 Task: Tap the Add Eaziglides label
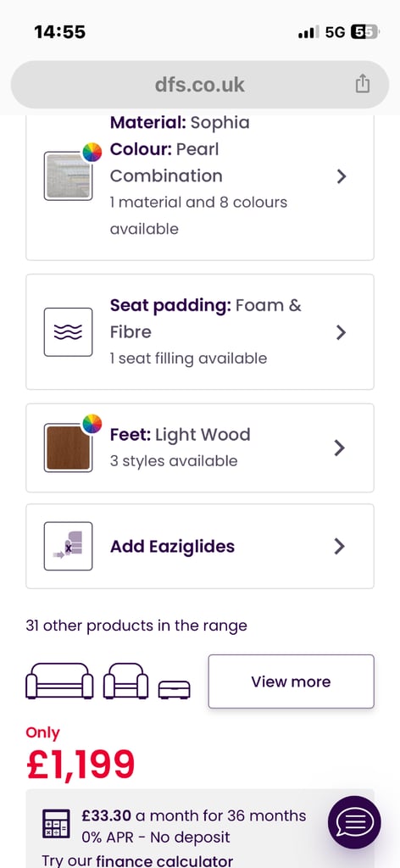[x=173, y=547]
